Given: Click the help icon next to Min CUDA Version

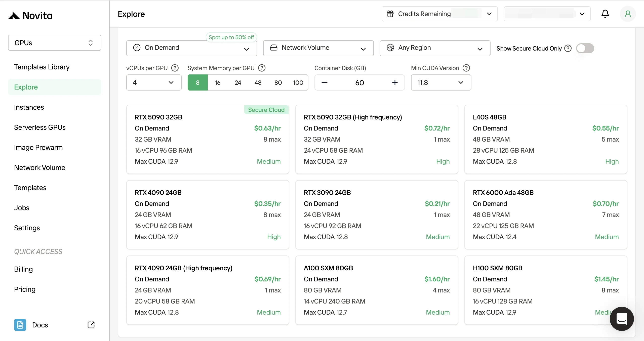Looking at the screenshot, I should pos(466,68).
